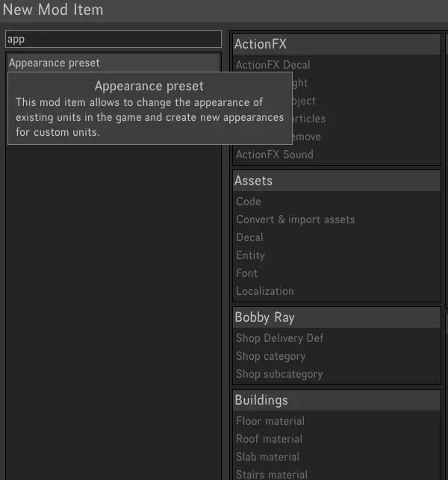Select the Floor material item
Viewport: 448px width, 480px height.
(270, 421)
